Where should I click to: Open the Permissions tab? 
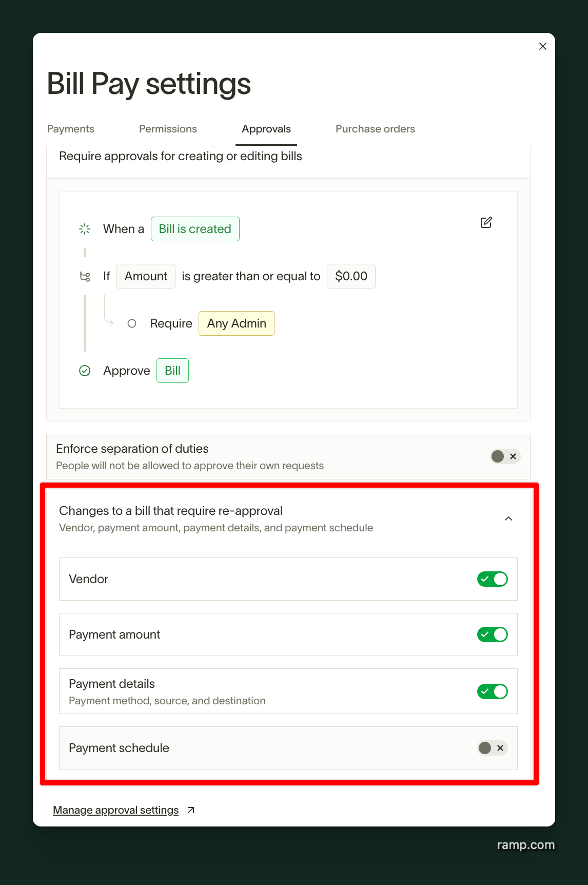point(168,129)
